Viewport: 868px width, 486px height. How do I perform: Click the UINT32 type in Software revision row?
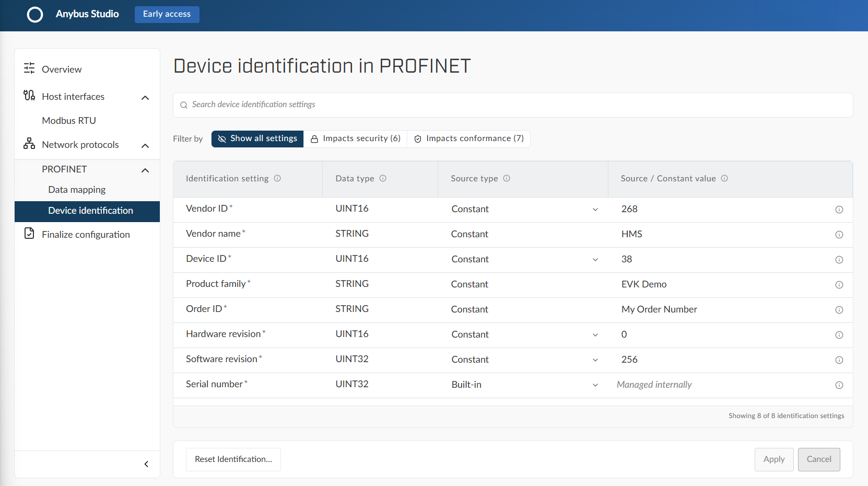(x=352, y=359)
